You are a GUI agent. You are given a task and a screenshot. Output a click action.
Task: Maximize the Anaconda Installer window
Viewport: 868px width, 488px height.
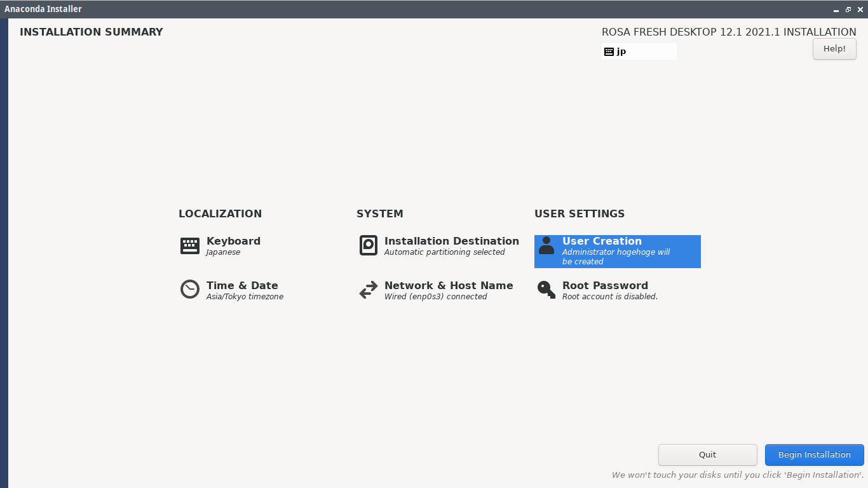848,10
